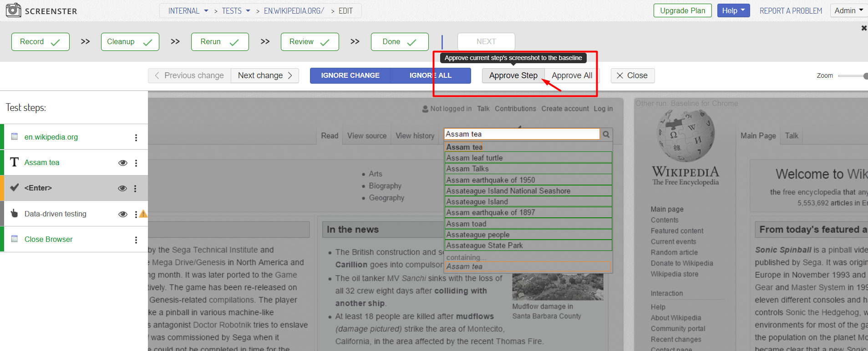Click the Close button in review toolbar
The height and width of the screenshot is (351, 868).
[633, 75]
